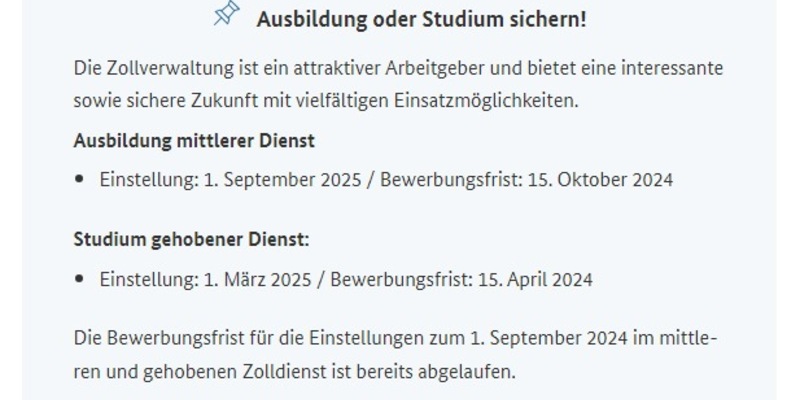Click the bullet point before "Einstellung: 1. September 2025"

click(x=80, y=180)
